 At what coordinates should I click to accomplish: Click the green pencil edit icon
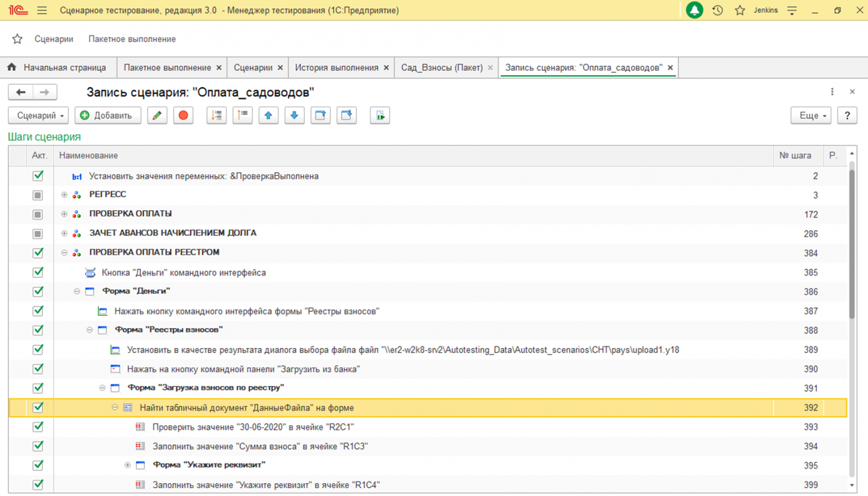pyautogui.click(x=157, y=116)
